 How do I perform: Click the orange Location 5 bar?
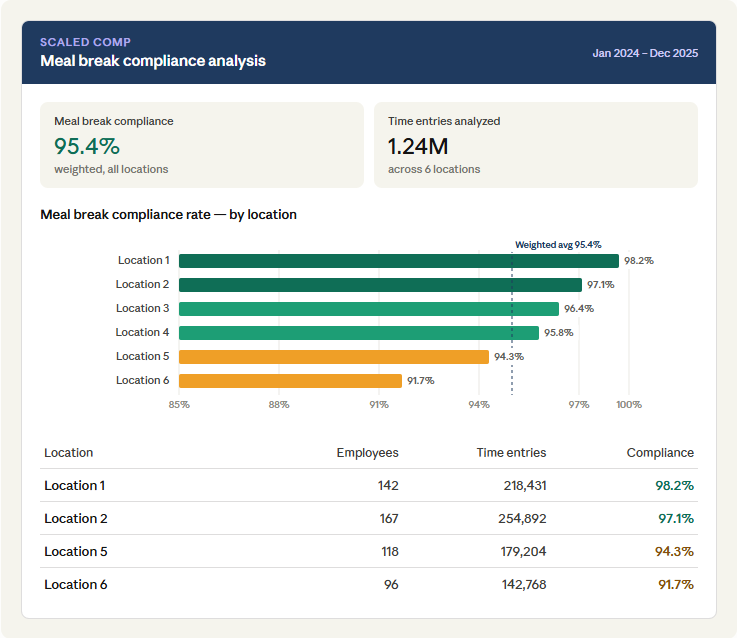pyautogui.click(x=334, y=357)
